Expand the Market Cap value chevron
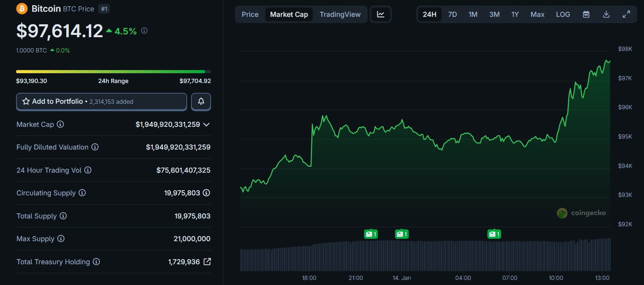The width and height of the screenshot is (644, 285). 207,124
